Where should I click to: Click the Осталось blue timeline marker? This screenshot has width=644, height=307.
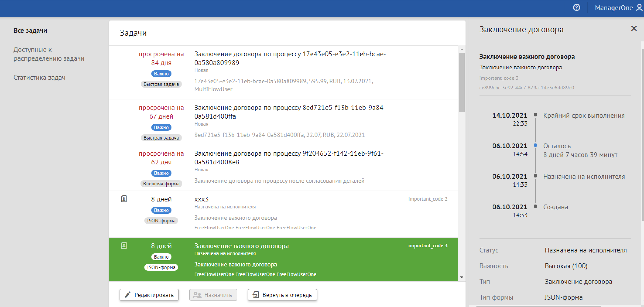(535, 145)
